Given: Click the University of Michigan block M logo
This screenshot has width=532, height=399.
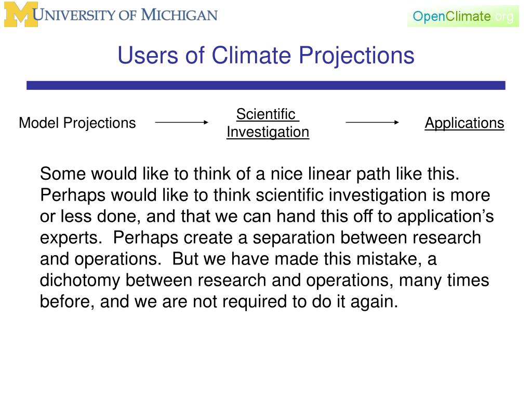Looking at the screenshot, I should tap(21, 14).
